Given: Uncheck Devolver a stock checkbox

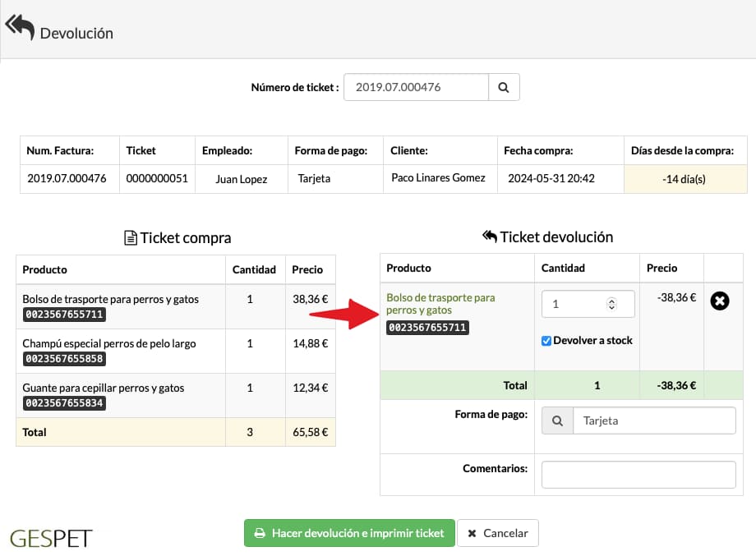Looking at the screenshot, I should point(546,341).
